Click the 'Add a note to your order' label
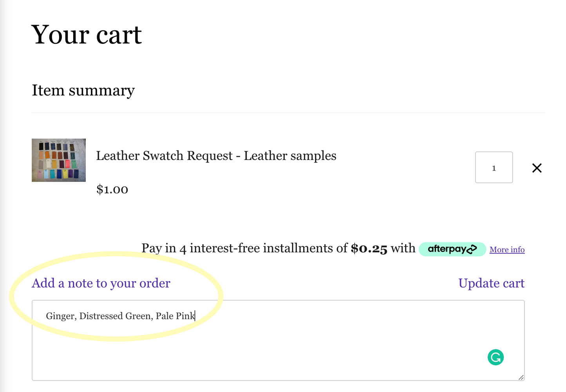566x392 pixels. click(x=101, y=283)
